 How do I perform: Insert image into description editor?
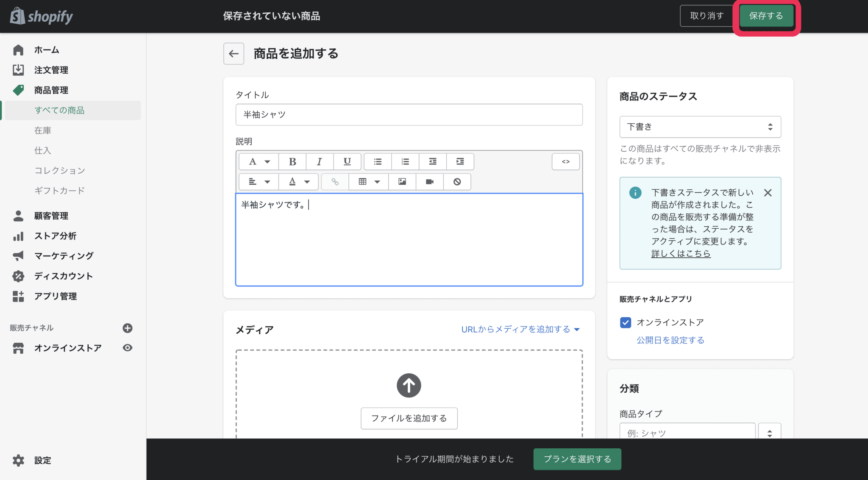(402, 182)
